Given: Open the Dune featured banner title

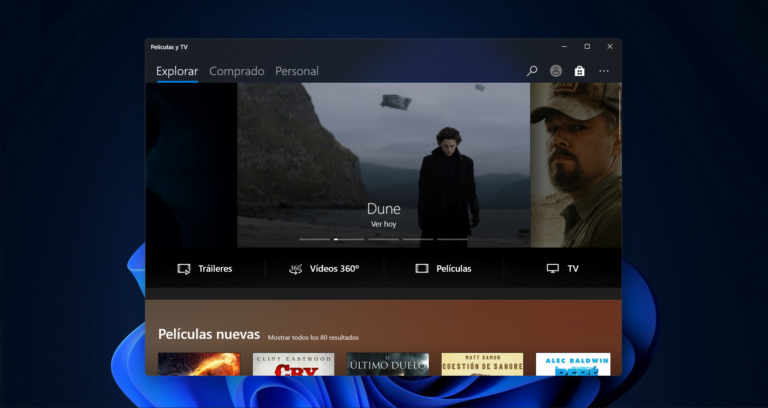Looking at the screenshot, I should click(384, 209).
